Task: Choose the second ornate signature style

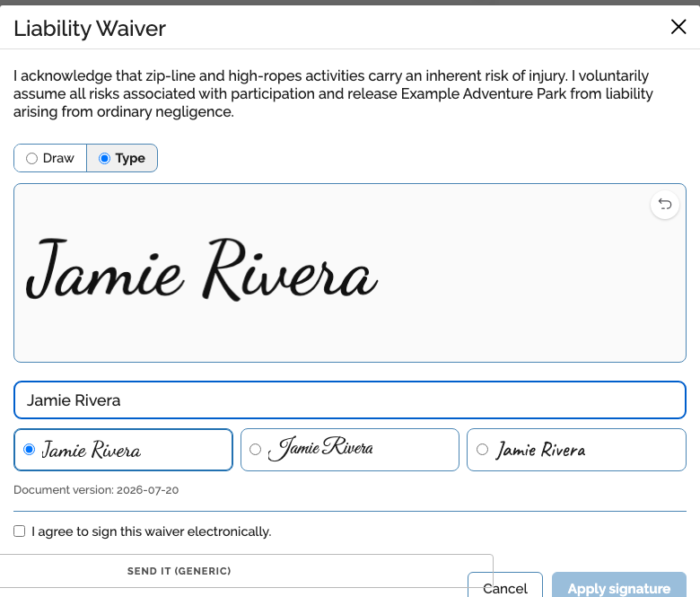Action: 350,450
